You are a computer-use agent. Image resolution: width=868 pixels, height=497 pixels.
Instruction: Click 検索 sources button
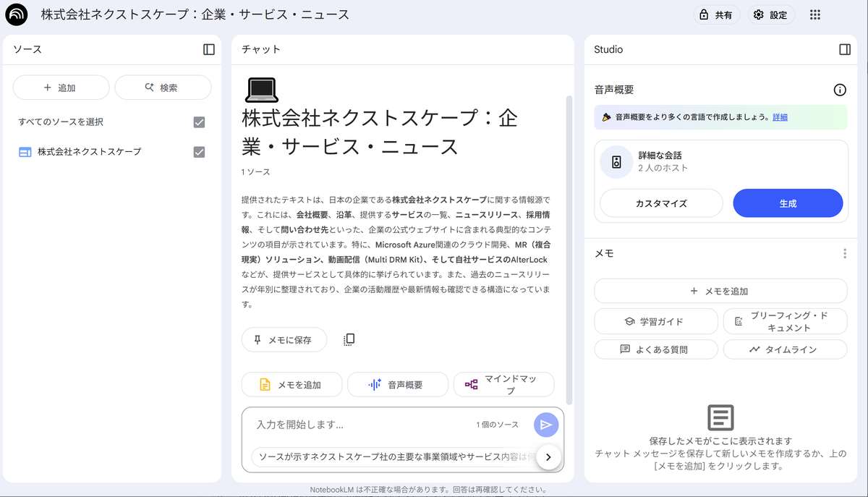coord(163,88)
